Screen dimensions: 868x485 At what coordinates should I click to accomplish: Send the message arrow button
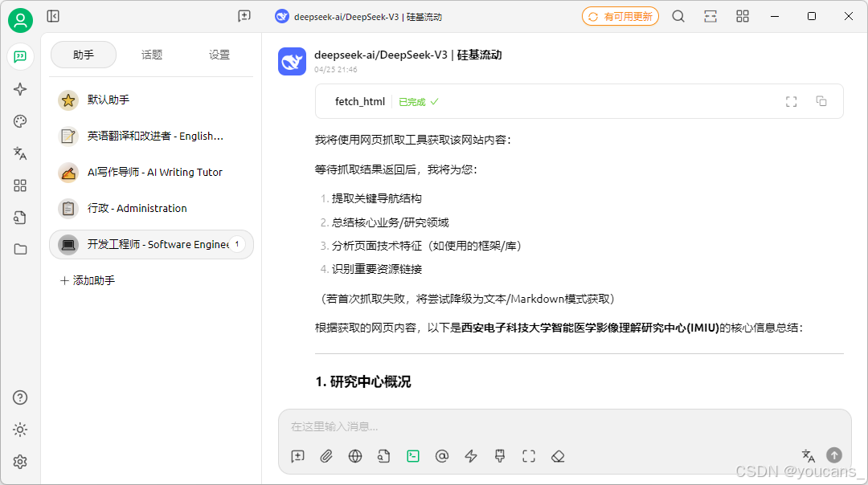pyautogui.click(x=834, y=455)
